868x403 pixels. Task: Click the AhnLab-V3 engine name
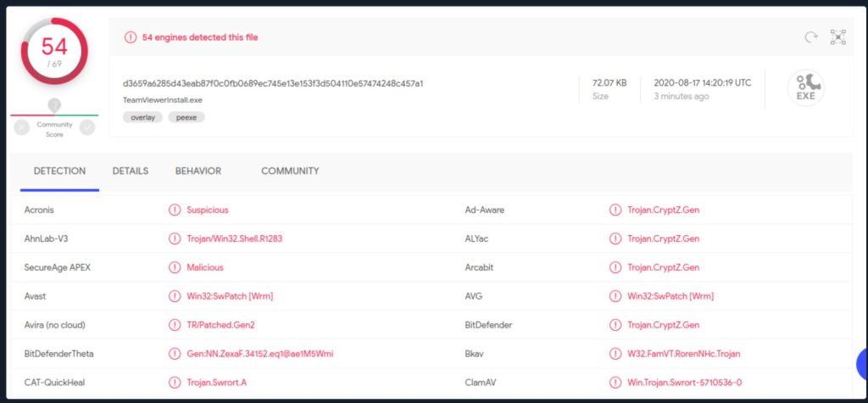coord(46,238)
